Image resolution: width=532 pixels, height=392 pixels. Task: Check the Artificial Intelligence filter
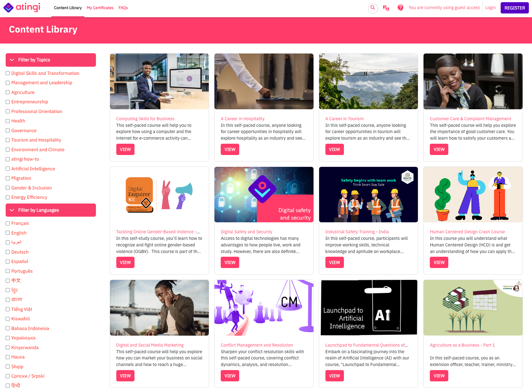point(8,169)
